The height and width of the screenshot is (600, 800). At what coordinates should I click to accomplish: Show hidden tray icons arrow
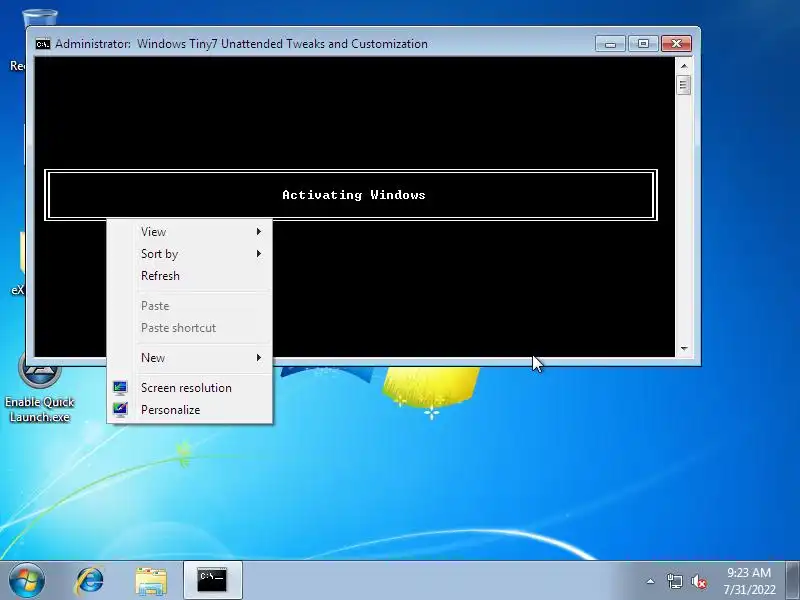pyautogui.click(x=651, y=581)
